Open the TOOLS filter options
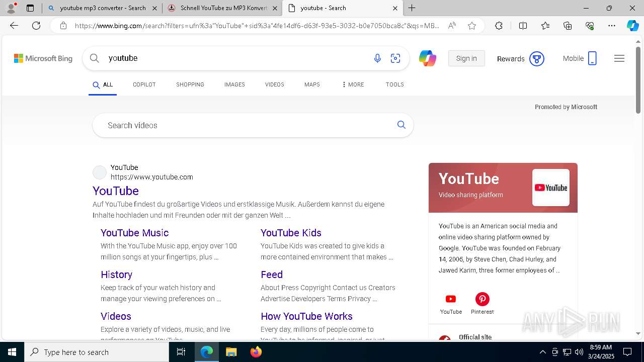 395,84
